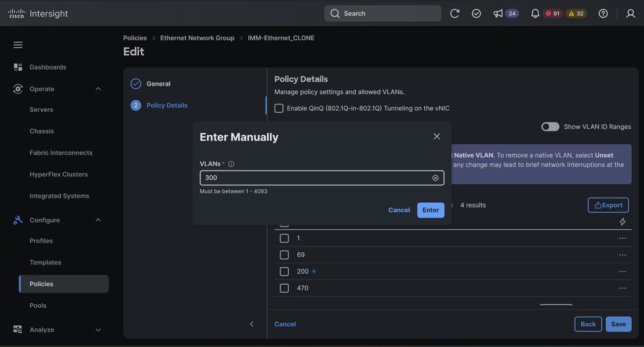644x347 pixels.
Task: Open row actions for VLAN 200
Action: [623, 272]
